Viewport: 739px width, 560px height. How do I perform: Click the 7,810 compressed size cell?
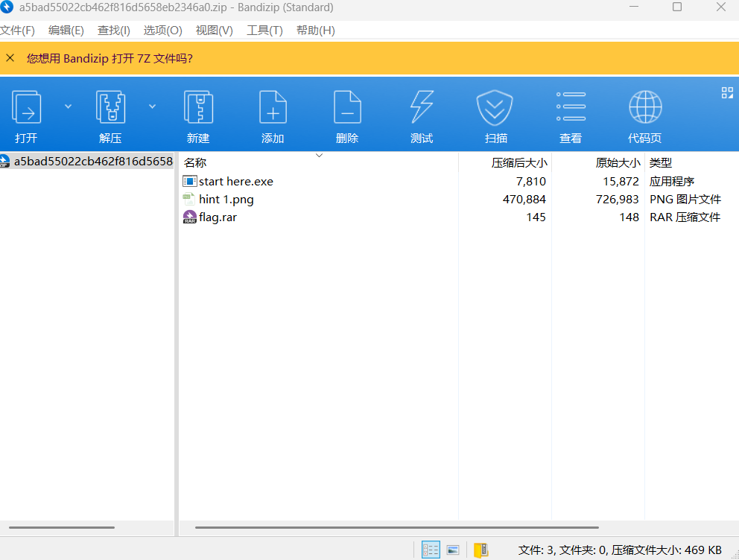click(530, 182)
